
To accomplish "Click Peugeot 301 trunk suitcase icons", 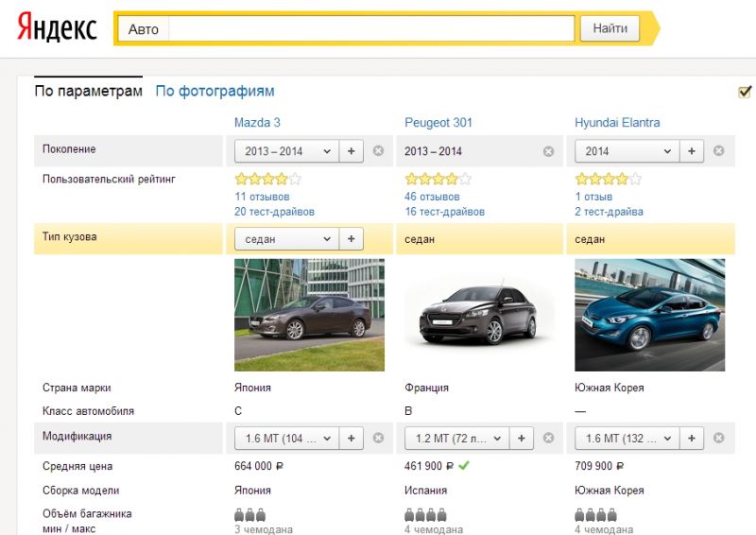I will (426, 515).
